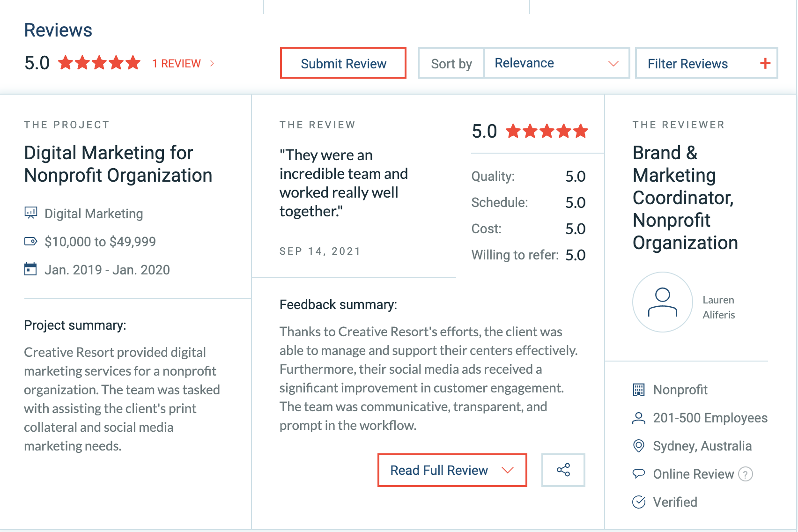
Task: Click the employees count person icon
Action: (x=639, y=418)
